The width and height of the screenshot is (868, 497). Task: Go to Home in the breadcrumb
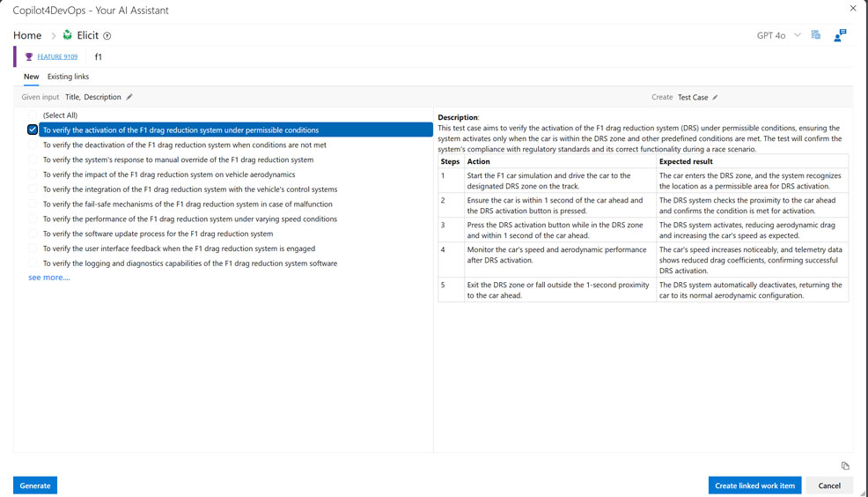click(x=27, y=35)
